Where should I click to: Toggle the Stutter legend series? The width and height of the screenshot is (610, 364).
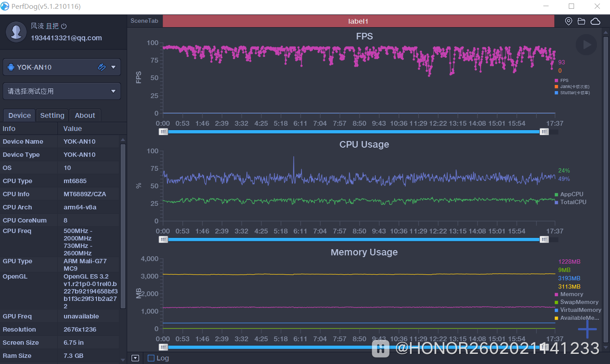(x=572, y=93)
